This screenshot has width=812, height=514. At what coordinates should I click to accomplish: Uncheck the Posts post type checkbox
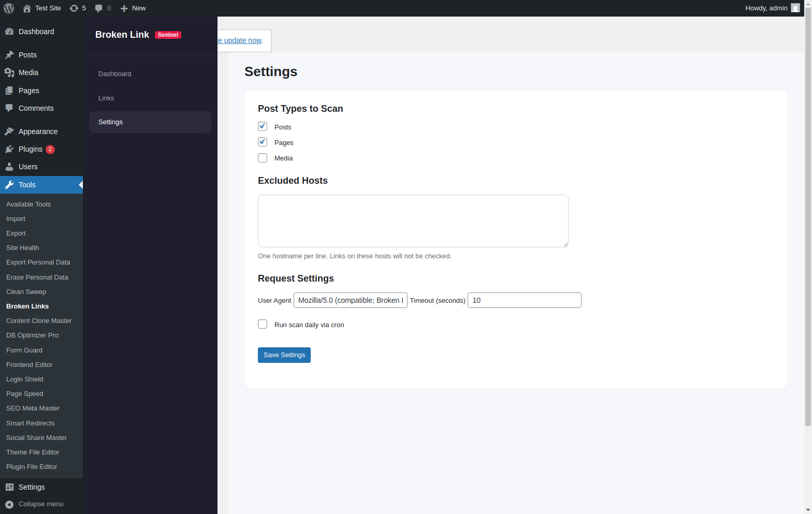coord(263,126)
